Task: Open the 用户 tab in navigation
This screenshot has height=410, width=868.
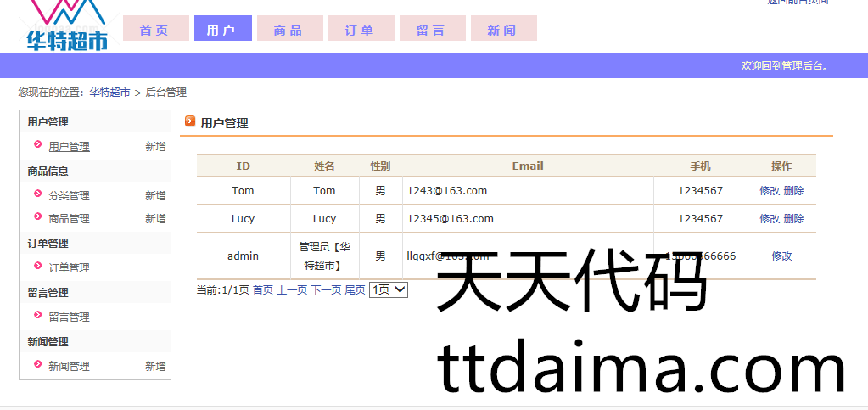Action: click(222, 30)
